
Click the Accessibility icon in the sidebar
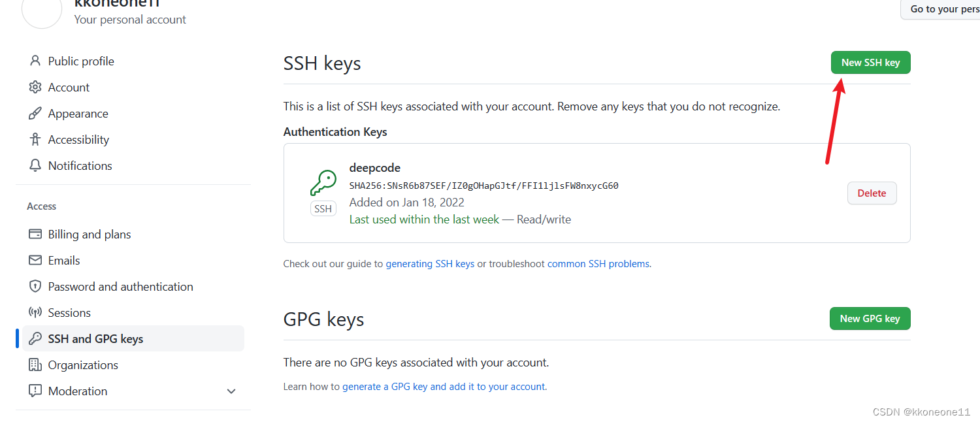coord(35,139)
